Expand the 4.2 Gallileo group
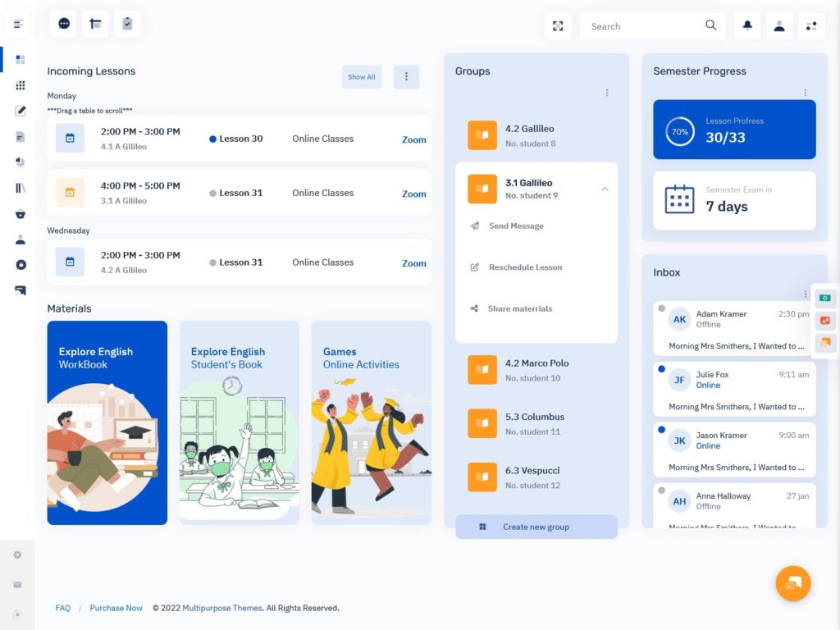Screen dimensions: 840x630 point(536,135)
